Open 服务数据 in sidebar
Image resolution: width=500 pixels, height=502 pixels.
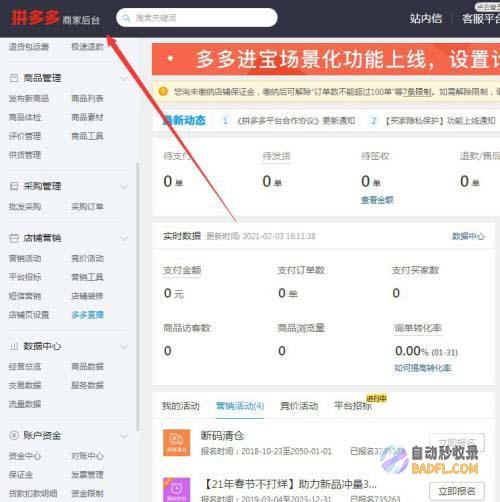[x=87, y=385]
